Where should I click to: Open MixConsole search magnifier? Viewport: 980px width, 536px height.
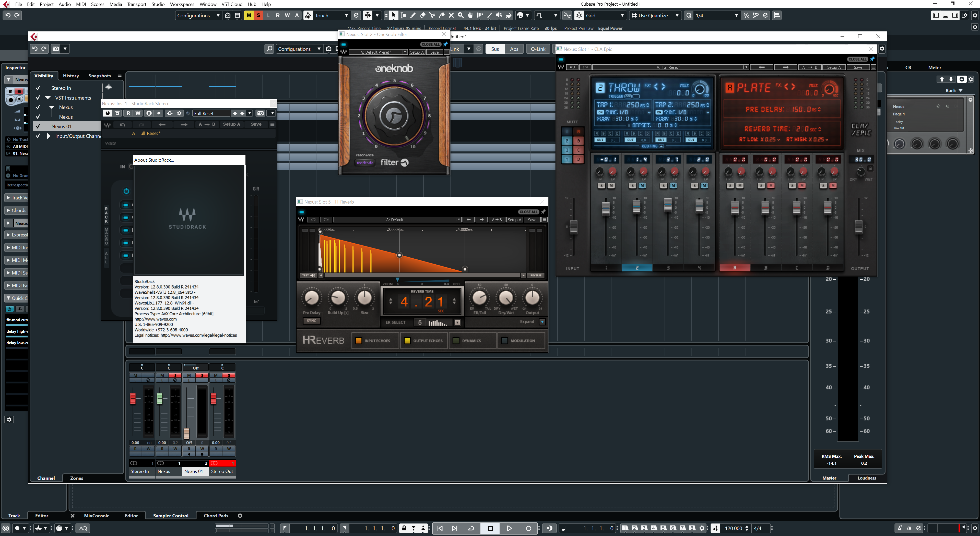(269, 49)
